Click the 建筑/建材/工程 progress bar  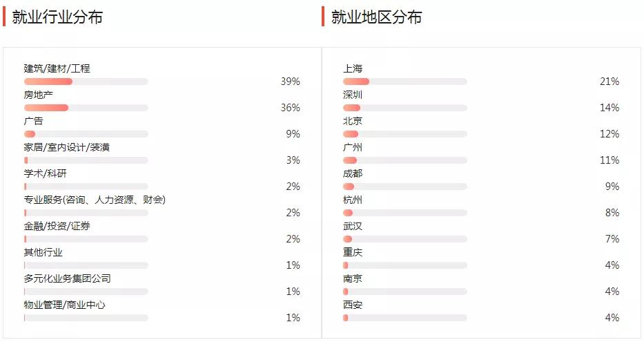tap(86, 82)
